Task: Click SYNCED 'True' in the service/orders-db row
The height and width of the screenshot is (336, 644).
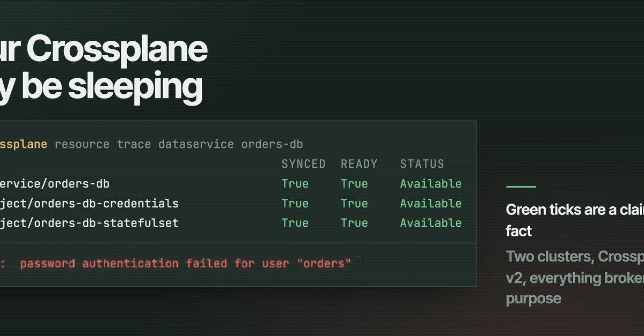Action: [295, 184]
